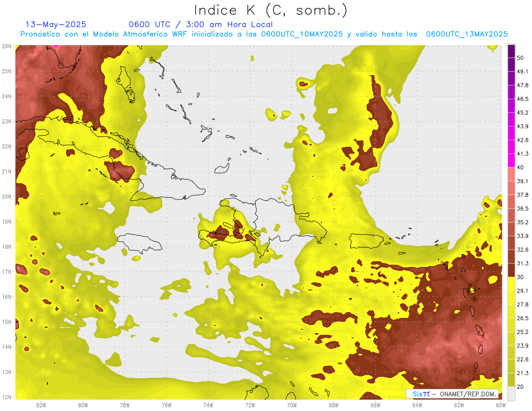Viewport: 532px width, 411px height.
Task: Click the "22.6" colorbar value
Action: click(523, 360)
